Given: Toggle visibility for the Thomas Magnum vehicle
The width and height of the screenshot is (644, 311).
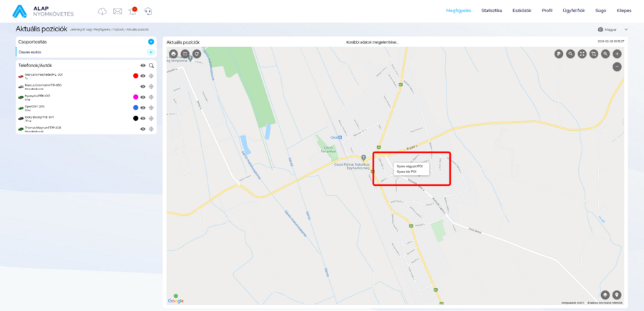Looking at the screenshot, I should (x=142, y=129).
